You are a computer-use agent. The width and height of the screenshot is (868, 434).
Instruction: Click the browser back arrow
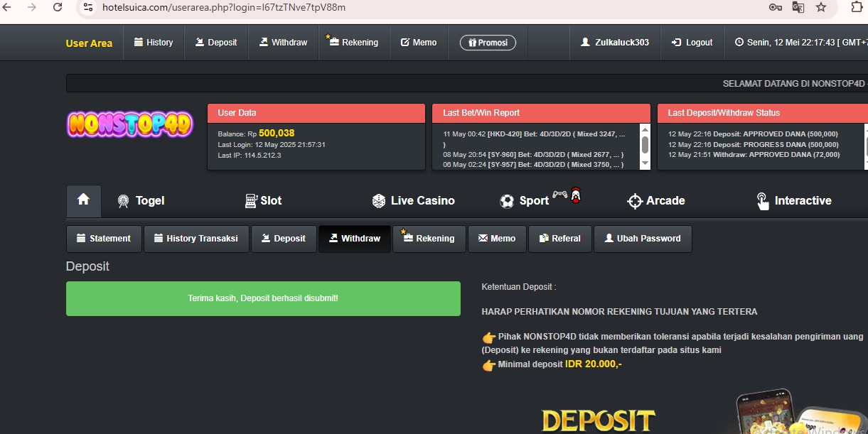tap(7, 7)
